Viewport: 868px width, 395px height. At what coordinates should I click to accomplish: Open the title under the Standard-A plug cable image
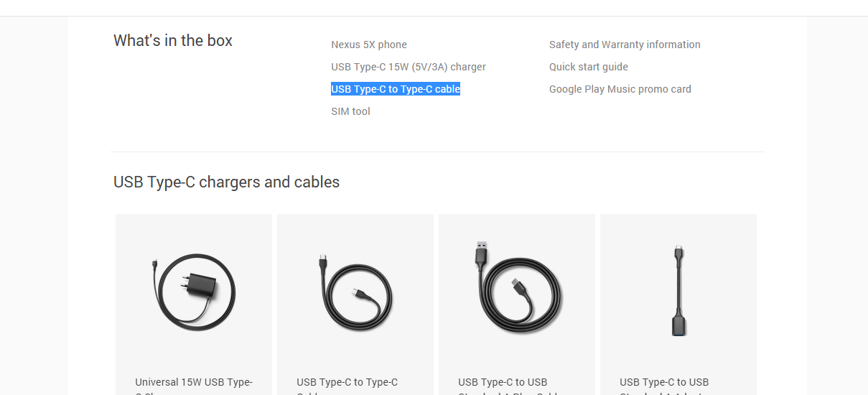click(x=503, y=382)
